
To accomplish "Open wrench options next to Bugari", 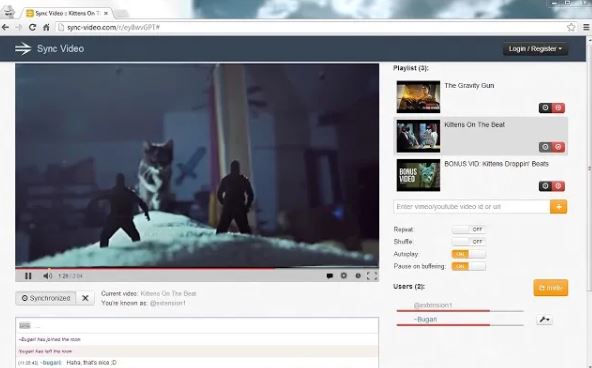I will [544, 320].
